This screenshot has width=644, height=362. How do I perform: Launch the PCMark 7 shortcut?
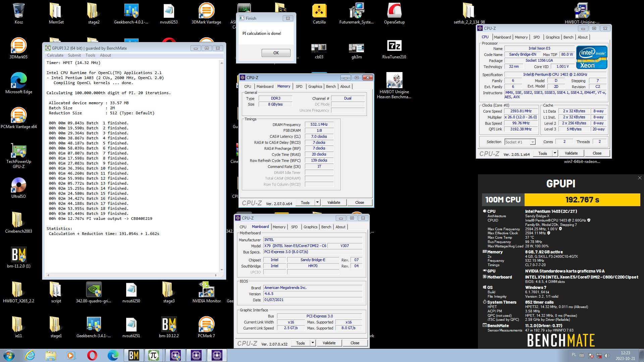point(206,327)
